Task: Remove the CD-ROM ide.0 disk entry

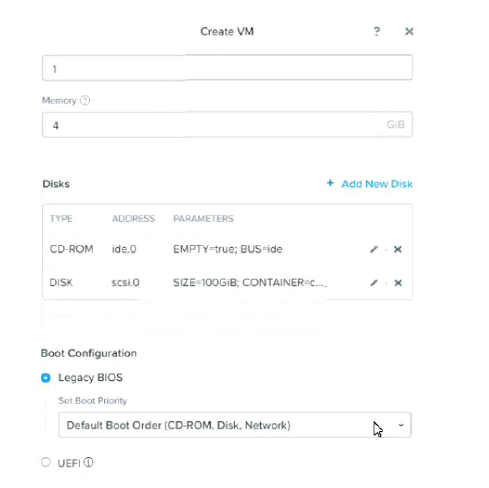Action: [398, 249]
